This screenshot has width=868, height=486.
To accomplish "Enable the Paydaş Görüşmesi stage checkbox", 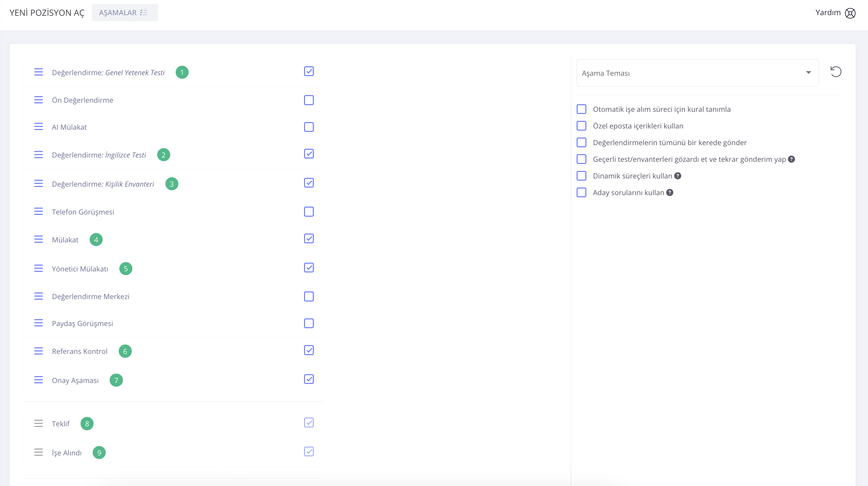I will pos(309,323).
